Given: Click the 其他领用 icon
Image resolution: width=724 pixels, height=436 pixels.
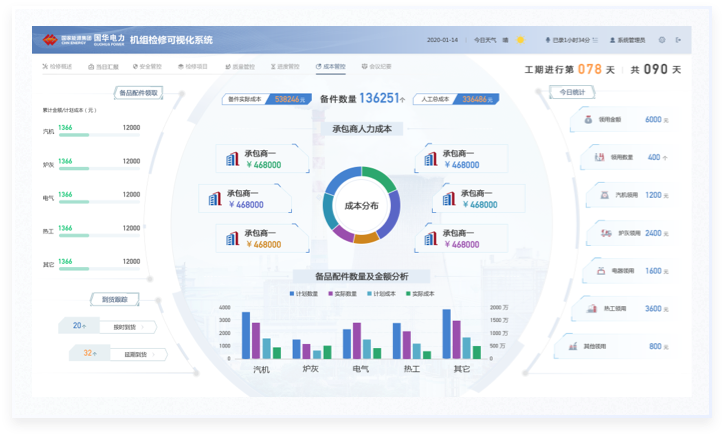Looking at the screenshot, I should coord(574,346).
